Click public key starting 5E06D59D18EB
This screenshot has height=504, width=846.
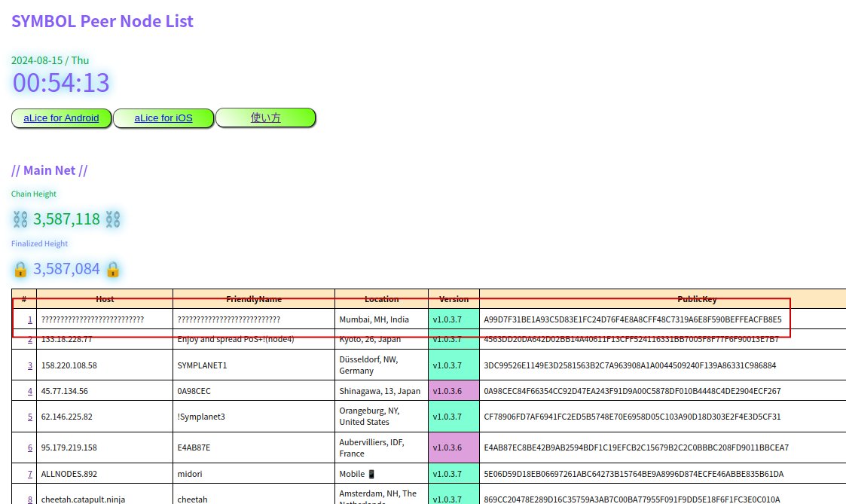[x=634, y=474]
